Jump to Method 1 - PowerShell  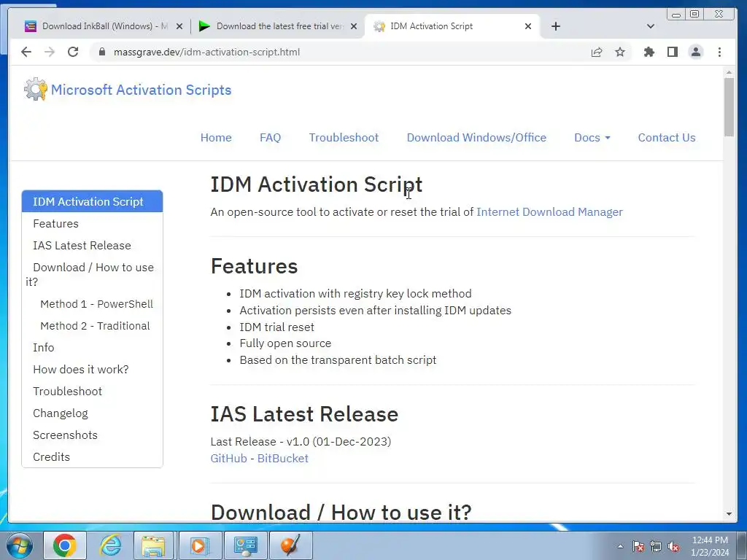(97, 304)
